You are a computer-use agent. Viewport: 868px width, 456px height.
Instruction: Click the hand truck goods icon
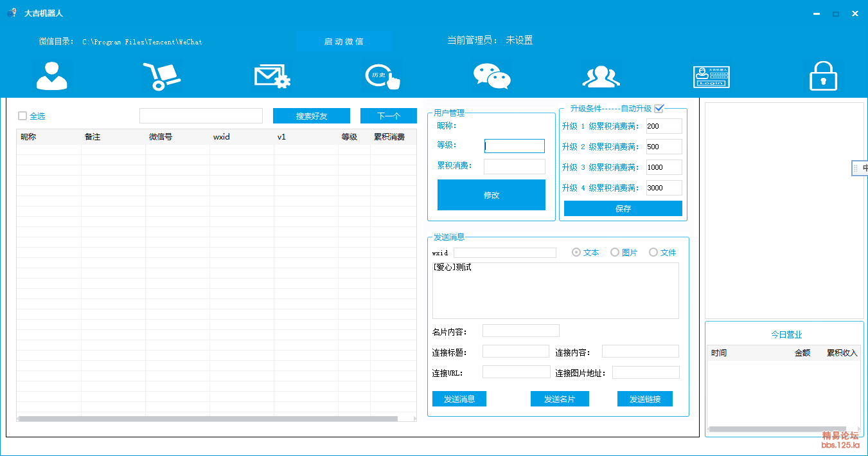coord(161,76)
